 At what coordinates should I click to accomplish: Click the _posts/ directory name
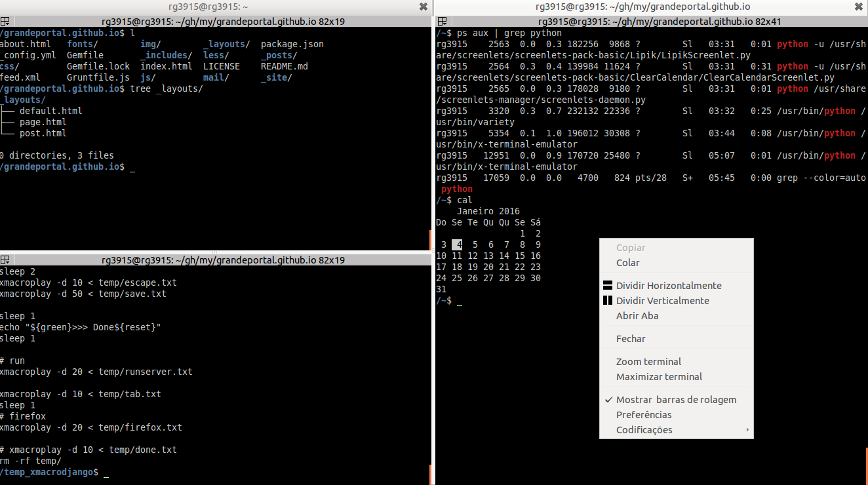(x=279, y=56)
